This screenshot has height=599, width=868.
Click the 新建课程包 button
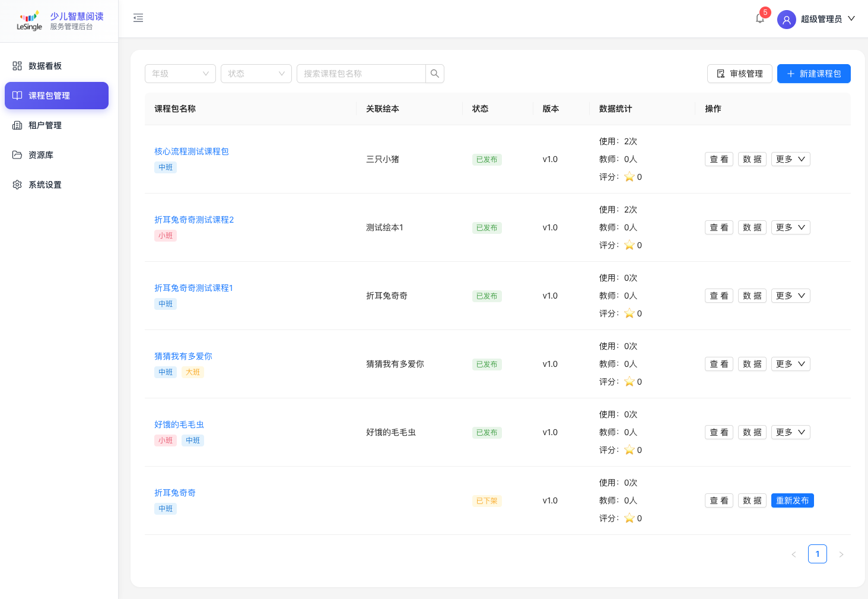[813, 74]
